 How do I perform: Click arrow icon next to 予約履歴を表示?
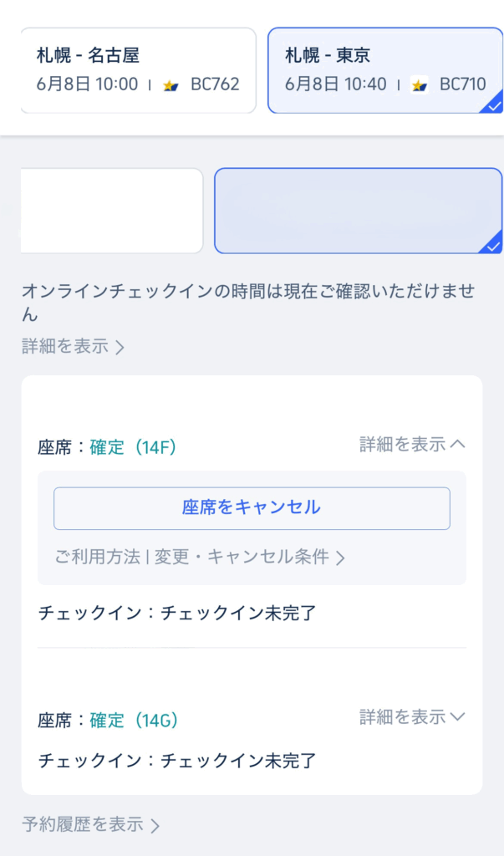[155, 825]
